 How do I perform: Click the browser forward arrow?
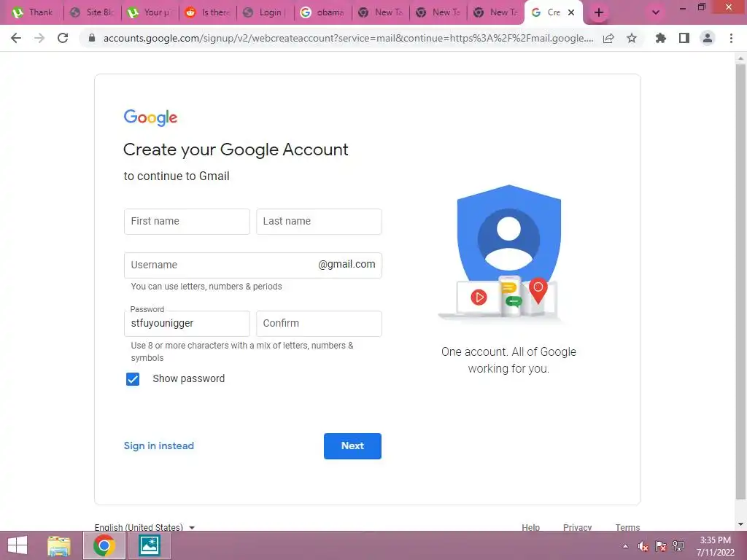click(39, 38)
